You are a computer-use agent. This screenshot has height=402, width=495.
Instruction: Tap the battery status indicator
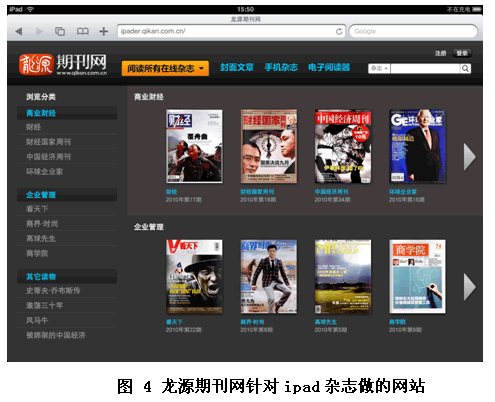pos(477,9)
